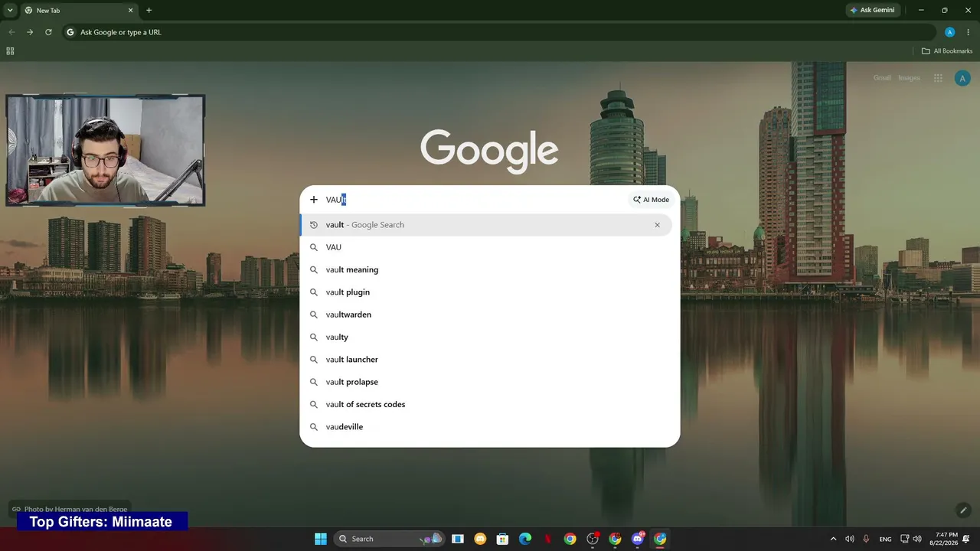
Task: Open the Gmail link
Action: pyautogui.click(x=882, y=78)
